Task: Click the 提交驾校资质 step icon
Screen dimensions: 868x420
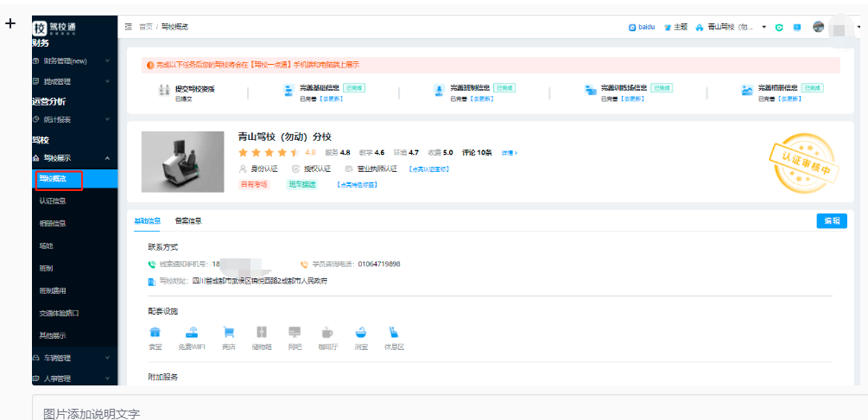Action: [x=164, y=91]
